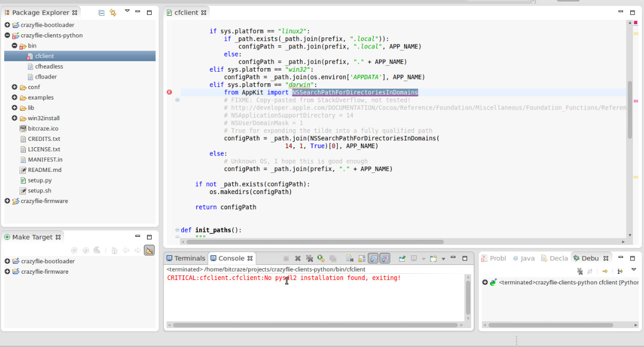Remove all terminated launches in Console

309,258
